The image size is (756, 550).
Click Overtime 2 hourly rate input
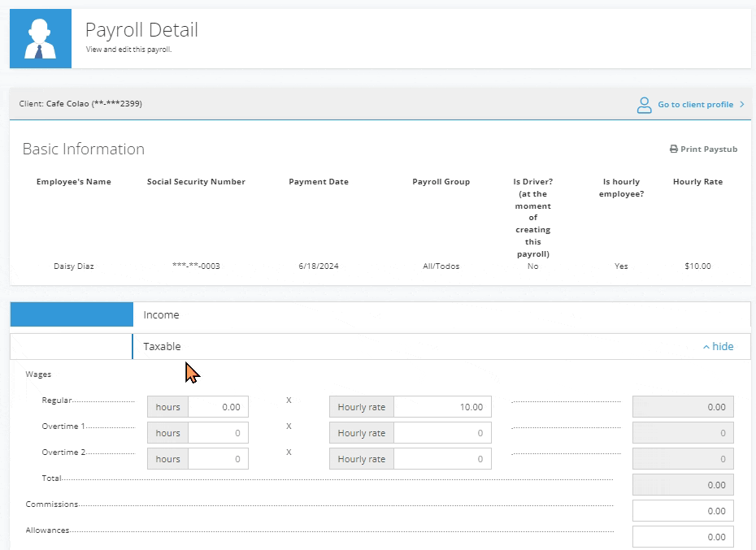[442, 459]
